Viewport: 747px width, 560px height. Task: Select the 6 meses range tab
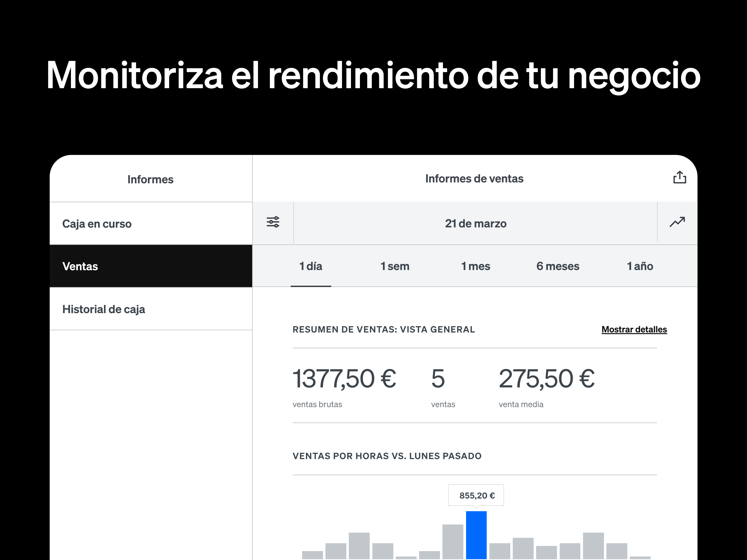558,266
